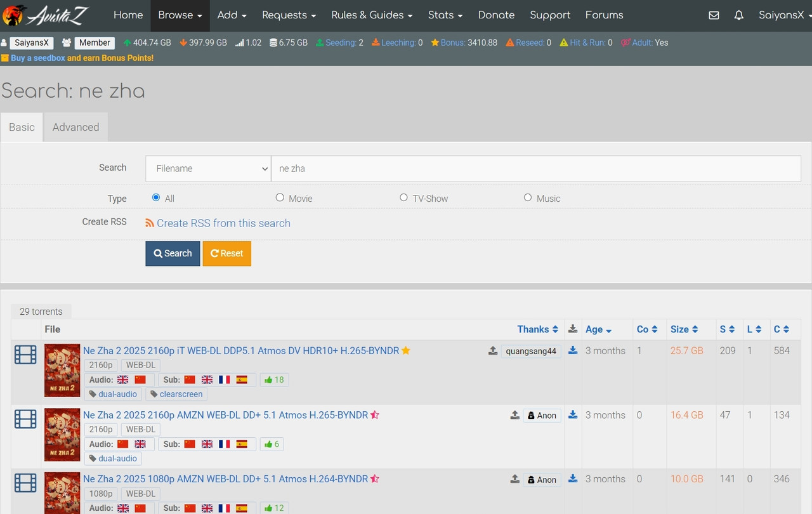Viewport: 812px width, 514px height.
Task: Click the RSS feed icon
Action: pos(150,223)
